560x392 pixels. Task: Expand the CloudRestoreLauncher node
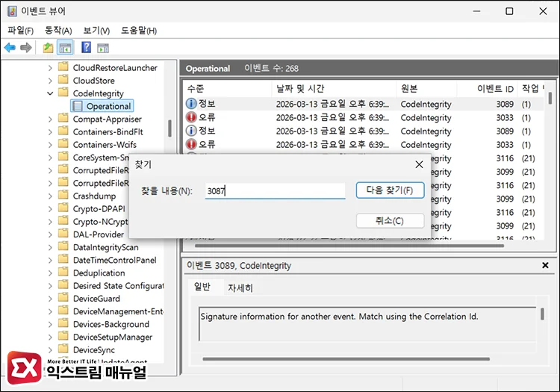pyautogui.click(x=50, y=68)
